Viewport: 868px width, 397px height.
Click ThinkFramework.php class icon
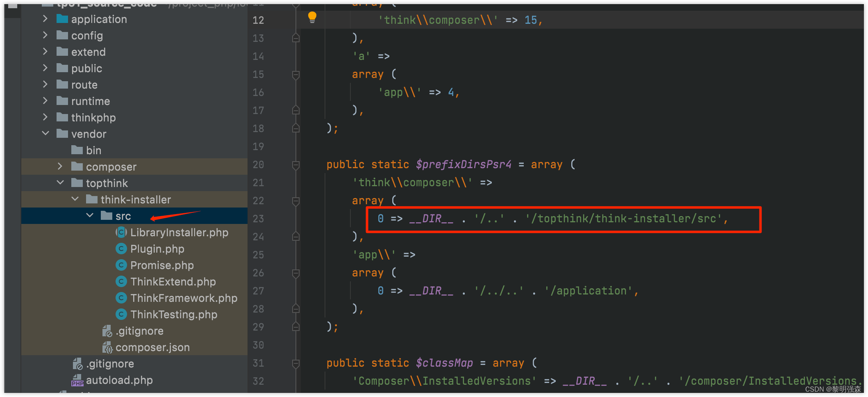[121, 298]
